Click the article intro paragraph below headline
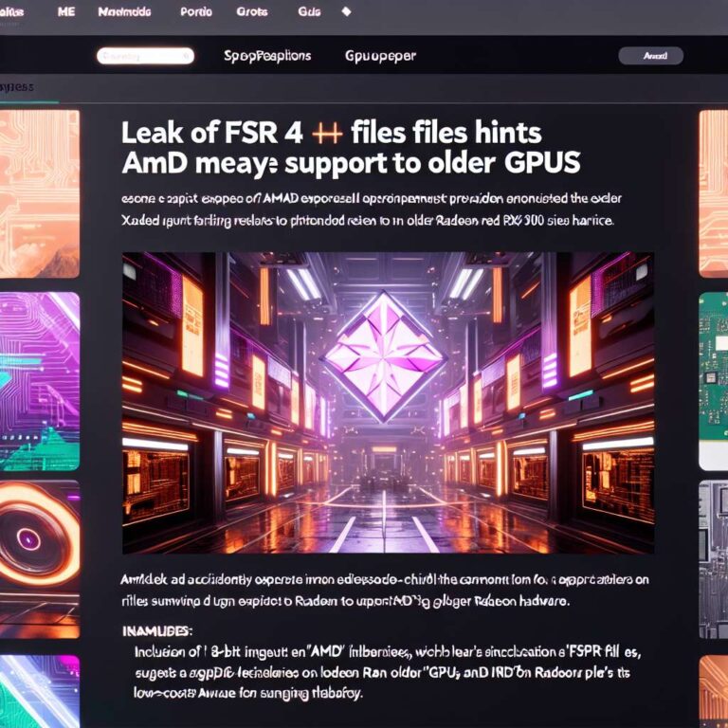728x728 pixels. [x=367, y=209]
